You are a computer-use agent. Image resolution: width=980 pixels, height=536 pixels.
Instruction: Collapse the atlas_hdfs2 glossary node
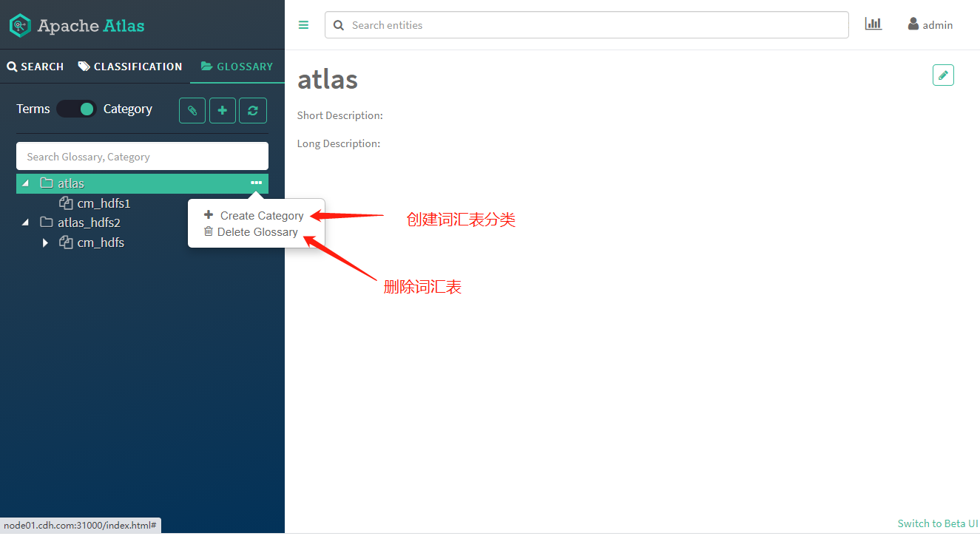pyautogui.click(x=26, y=223)
